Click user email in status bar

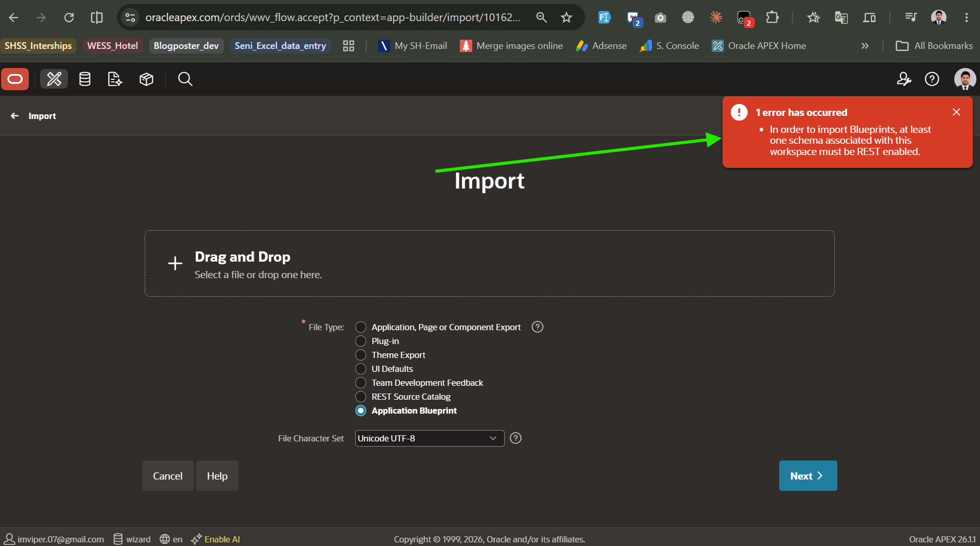click(x=54, y=539)
